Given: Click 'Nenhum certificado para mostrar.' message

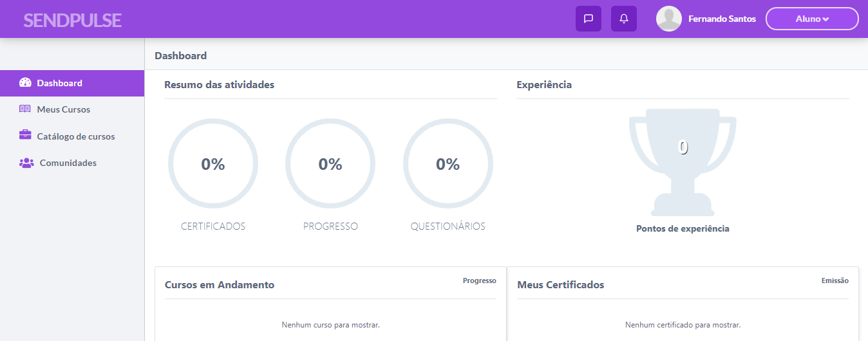Looking at the screenshot, I should click(x=683, y=325).
